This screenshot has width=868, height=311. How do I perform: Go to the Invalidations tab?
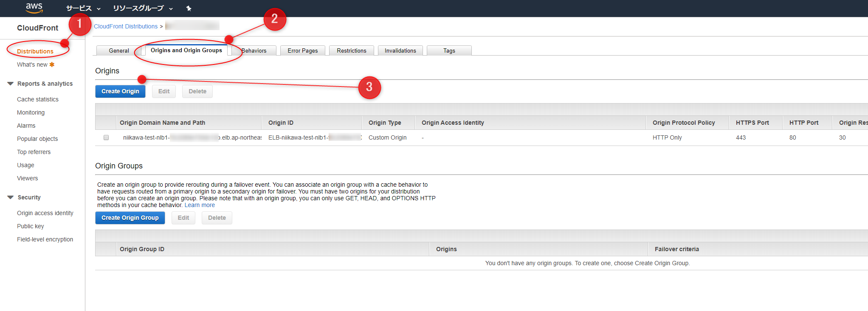400,50
